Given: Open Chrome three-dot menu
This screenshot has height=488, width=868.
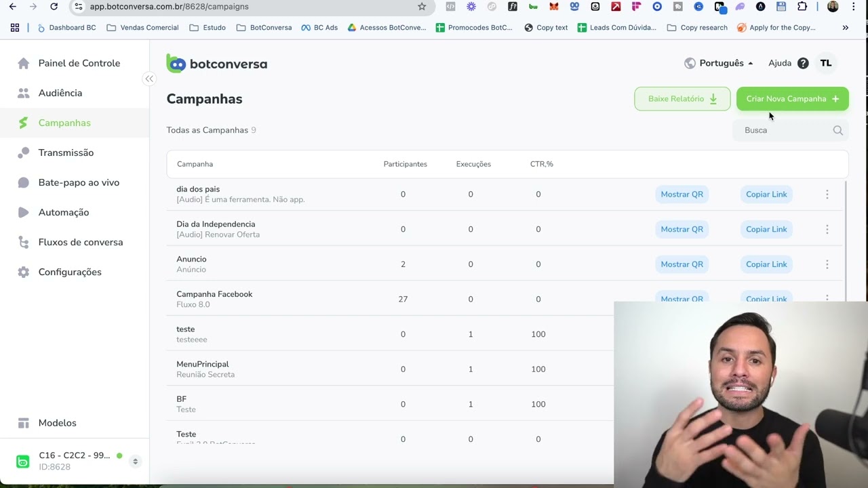Looking at the screenshot, I should click(x=853, y=7).
